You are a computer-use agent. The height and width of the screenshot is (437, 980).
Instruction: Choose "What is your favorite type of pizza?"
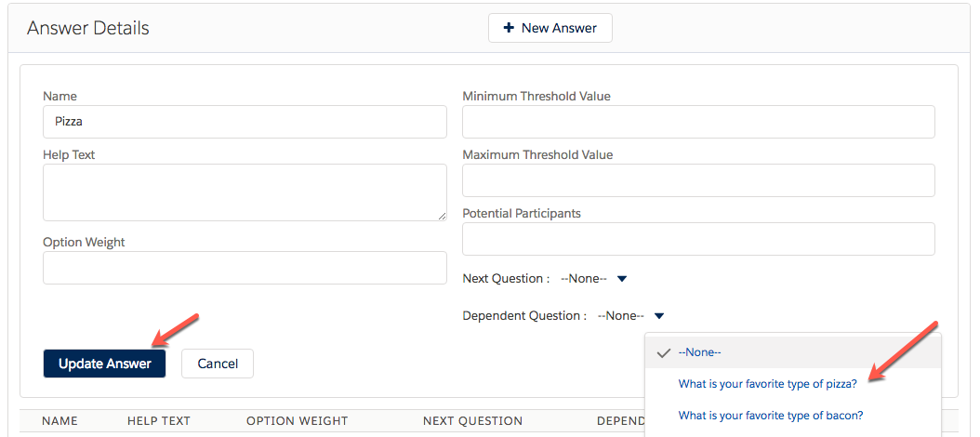[767, 384]
